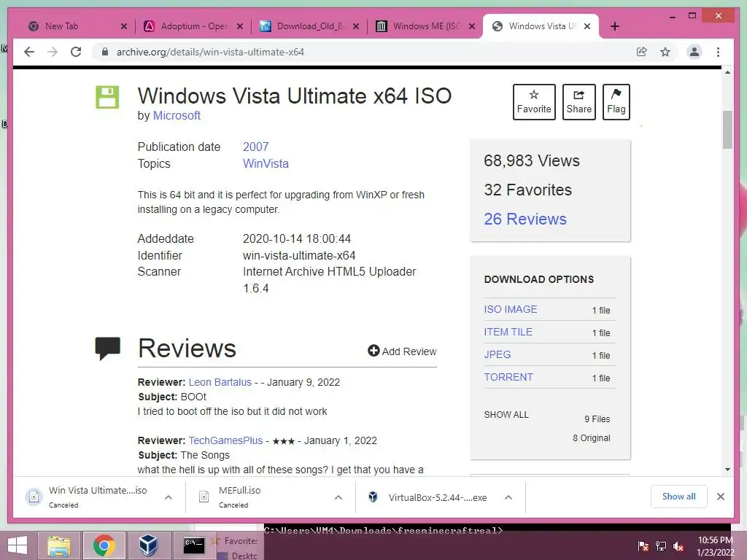Click the padlock site info icon
747x560 pixels.
coord(105,52)
